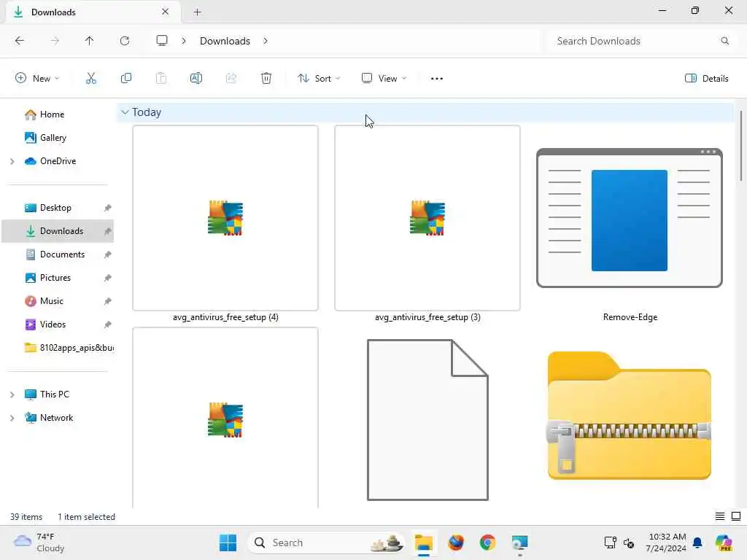Switch to large thumbnails view in status bar
The width and height of the screenshot is (747, 560).
coord(736,516)
